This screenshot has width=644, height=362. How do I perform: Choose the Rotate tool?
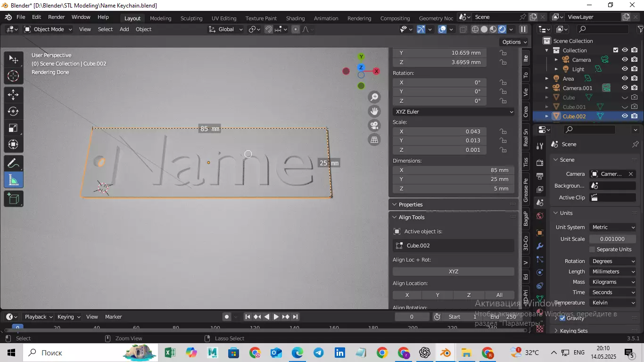pyautogui.click(x=13, y=111)
